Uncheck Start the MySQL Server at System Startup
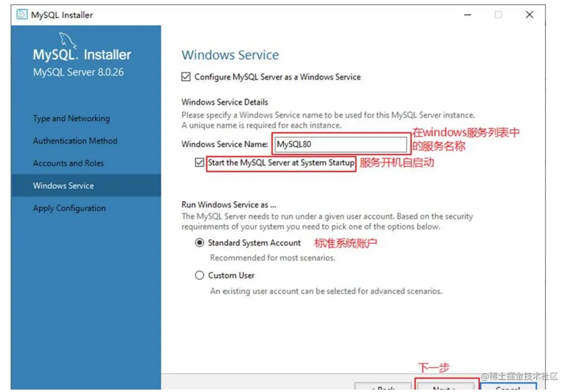569x392 pixels. coord(199,163)
